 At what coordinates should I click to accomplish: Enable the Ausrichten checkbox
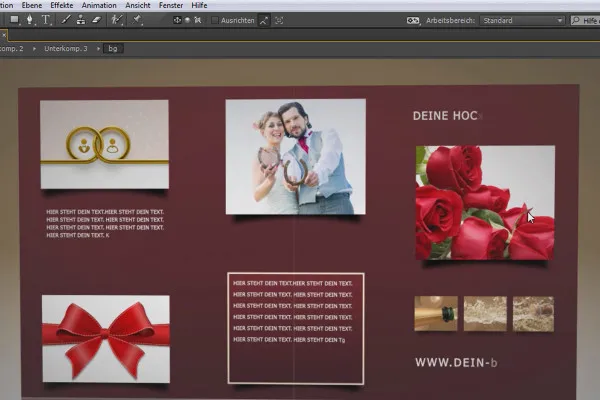tap(215, 20)
